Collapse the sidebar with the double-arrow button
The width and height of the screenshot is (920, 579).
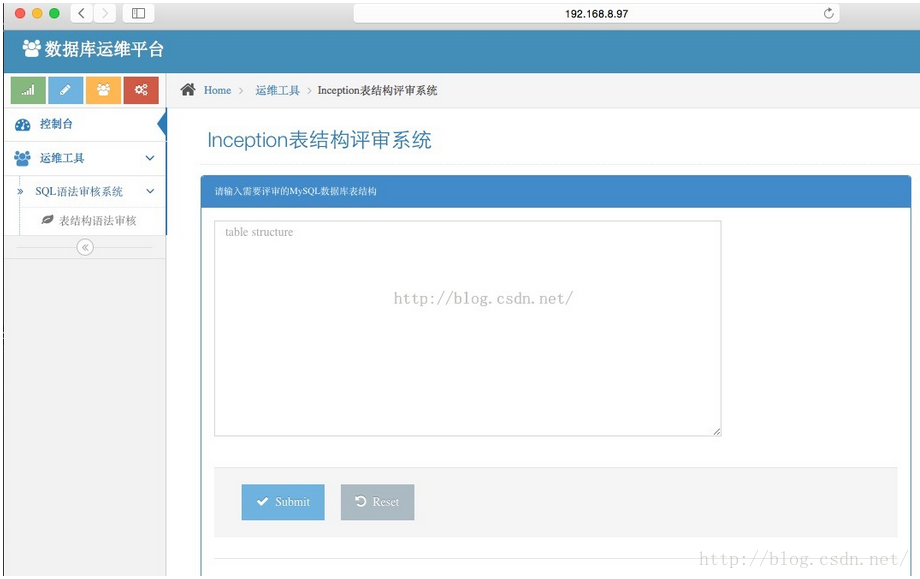click(x=85, y=247)
